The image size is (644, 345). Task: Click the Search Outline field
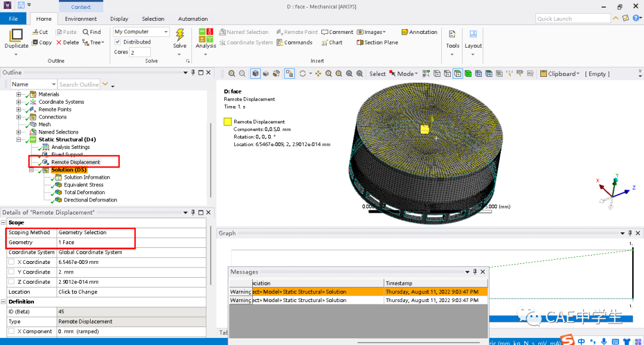click(x=79, y=84)
